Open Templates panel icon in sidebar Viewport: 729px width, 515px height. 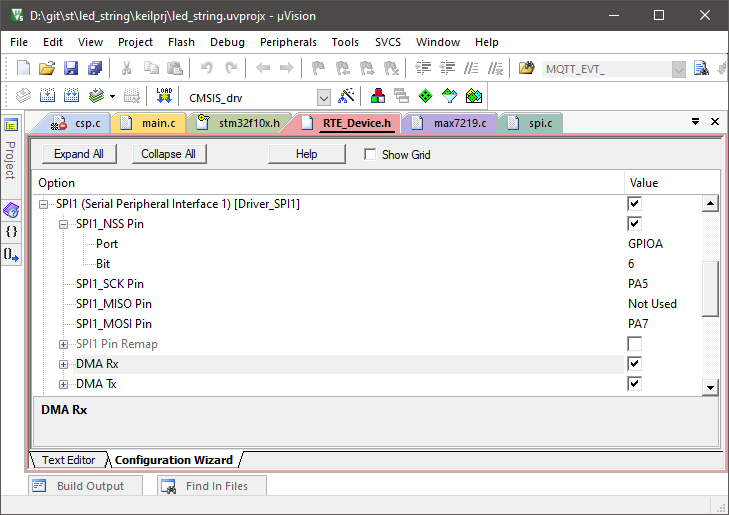click(x=11, y=254)
